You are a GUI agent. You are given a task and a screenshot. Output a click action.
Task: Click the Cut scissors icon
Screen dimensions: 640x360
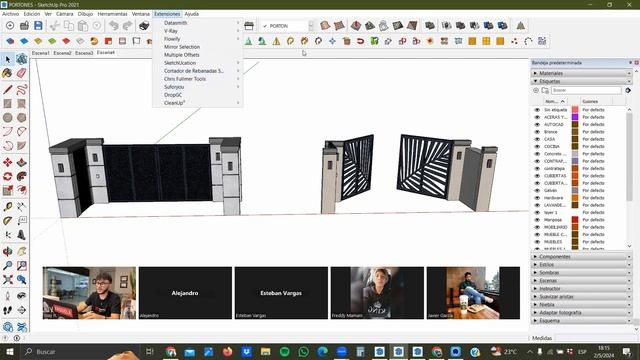click(55, 26)
